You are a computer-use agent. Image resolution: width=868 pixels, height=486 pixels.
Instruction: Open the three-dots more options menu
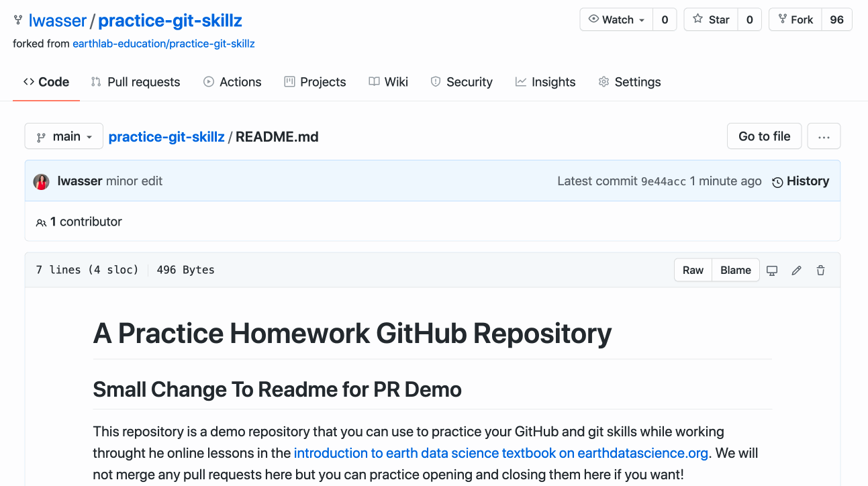click(x=824, y=136)
